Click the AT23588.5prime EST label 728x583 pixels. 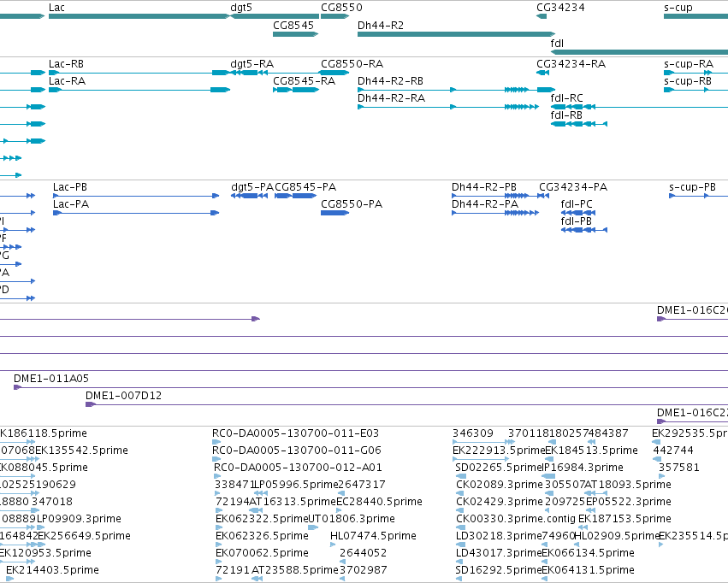pyautogui.click(x=295, y=570)
